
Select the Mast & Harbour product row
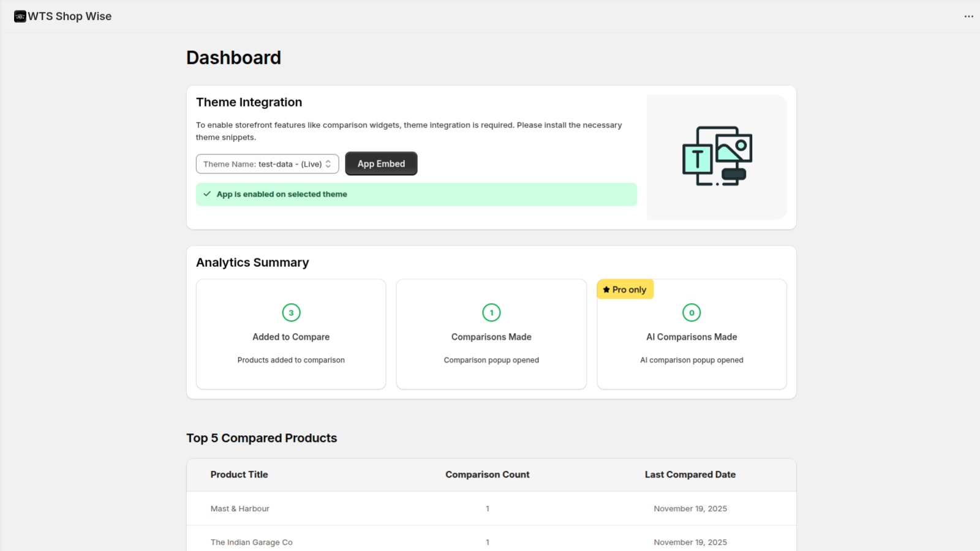(491, 508)
